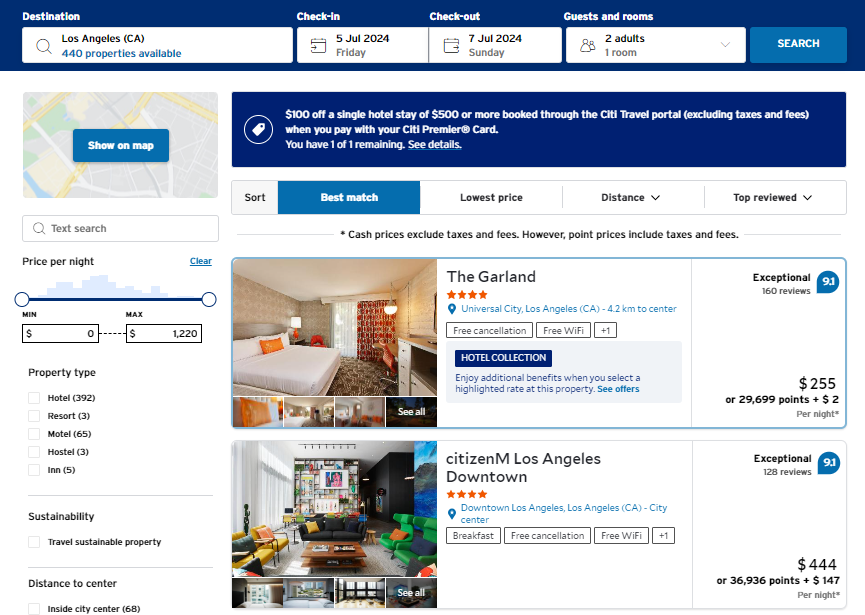
Task: Click the destination search magnifier icon
Action: click(44, 46)
